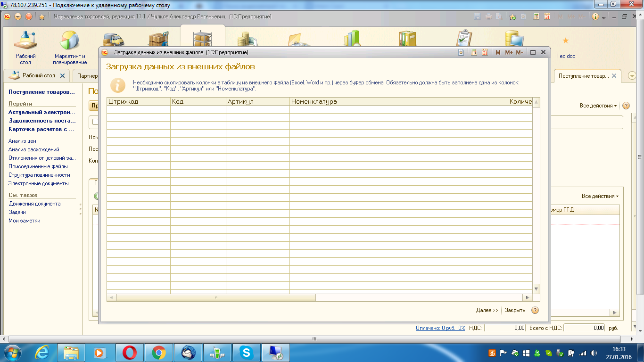Switch to the Рабочий стол tab

[x=39, y=75]
